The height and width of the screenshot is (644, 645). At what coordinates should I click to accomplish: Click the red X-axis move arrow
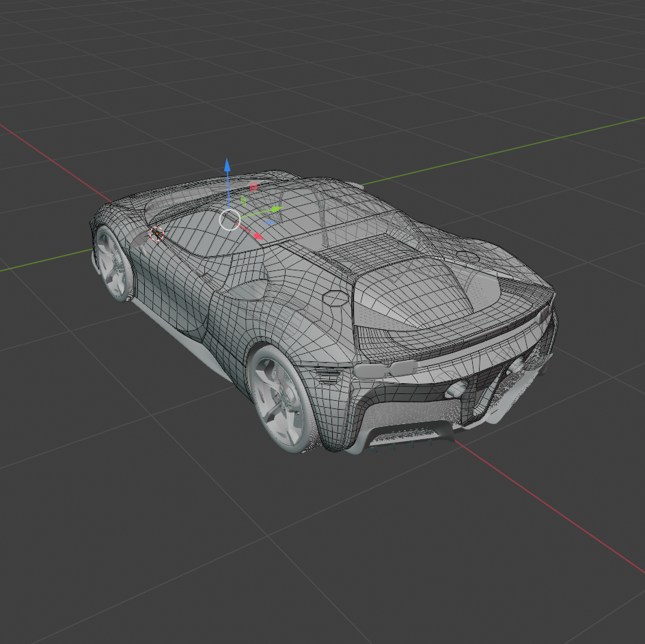257,235
